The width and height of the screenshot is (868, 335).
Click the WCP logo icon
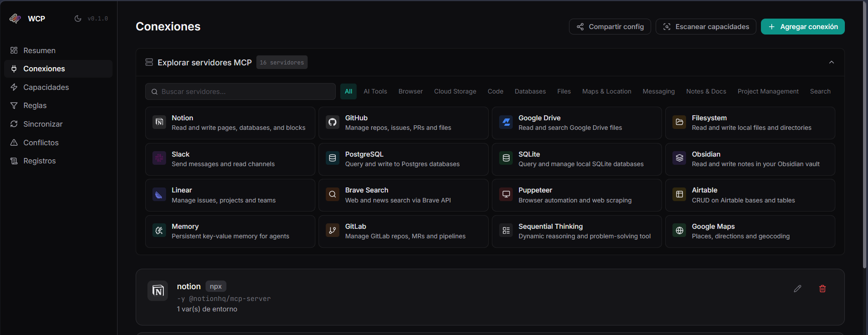point(15,19)
